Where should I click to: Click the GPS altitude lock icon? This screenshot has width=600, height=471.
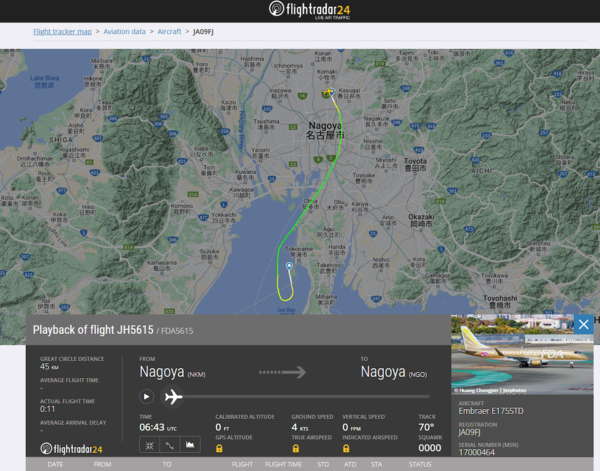[219, 448]
